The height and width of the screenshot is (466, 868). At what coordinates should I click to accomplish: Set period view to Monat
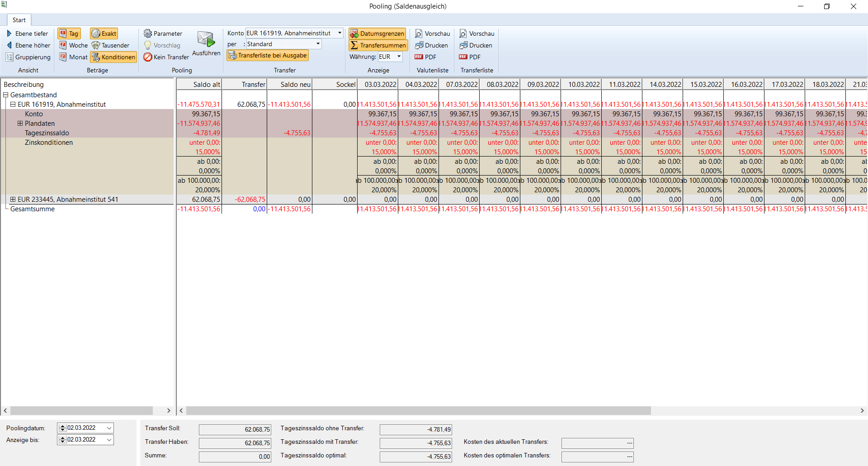[73, 57]
